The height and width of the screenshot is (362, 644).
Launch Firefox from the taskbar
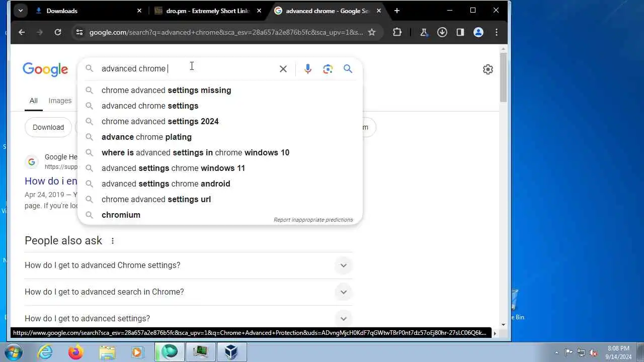point(75,352)
